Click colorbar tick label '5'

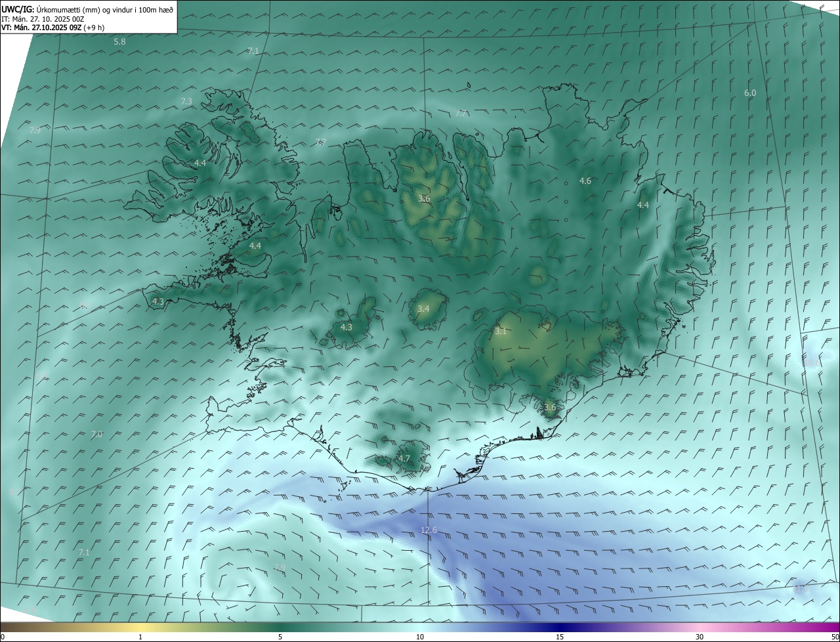(x=280, y=637)
